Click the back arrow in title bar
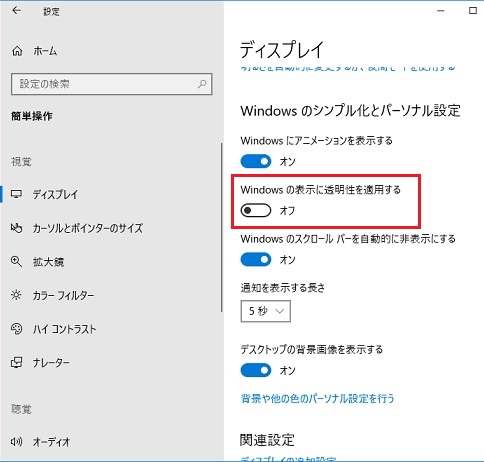This screenshot has height=462, width=484. 16,11
